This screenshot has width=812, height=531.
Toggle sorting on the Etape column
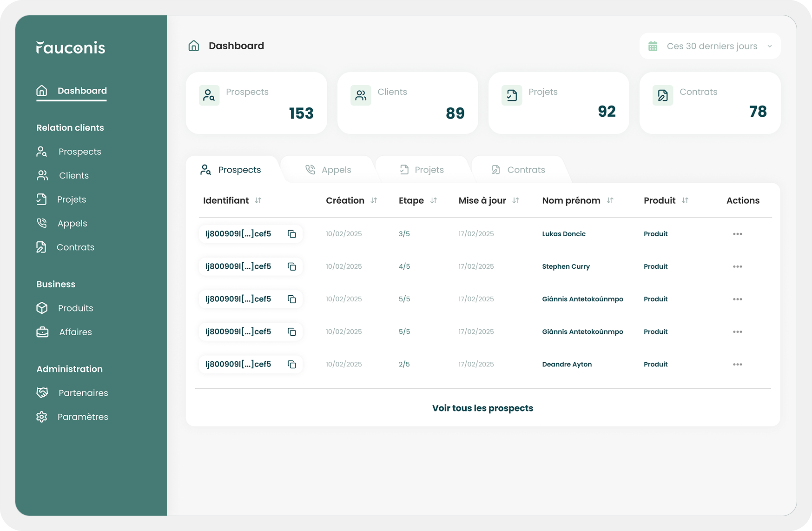(434, 200)
